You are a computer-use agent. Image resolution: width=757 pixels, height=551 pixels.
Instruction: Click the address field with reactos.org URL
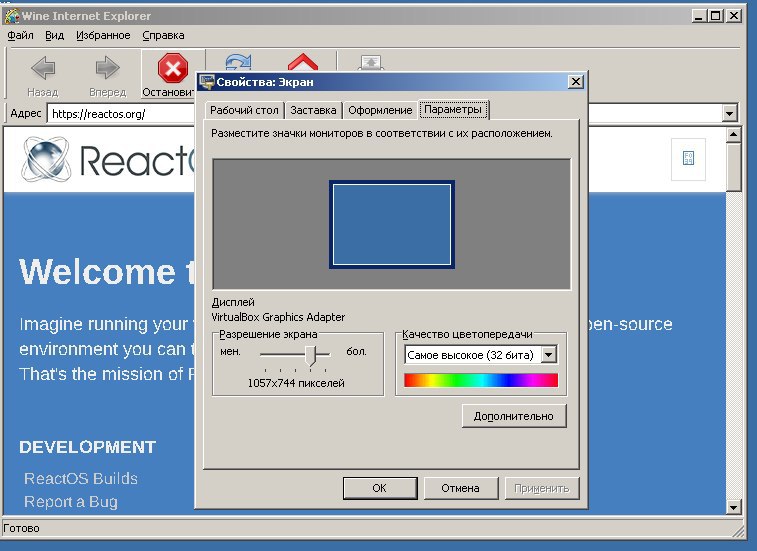[121, 114]
